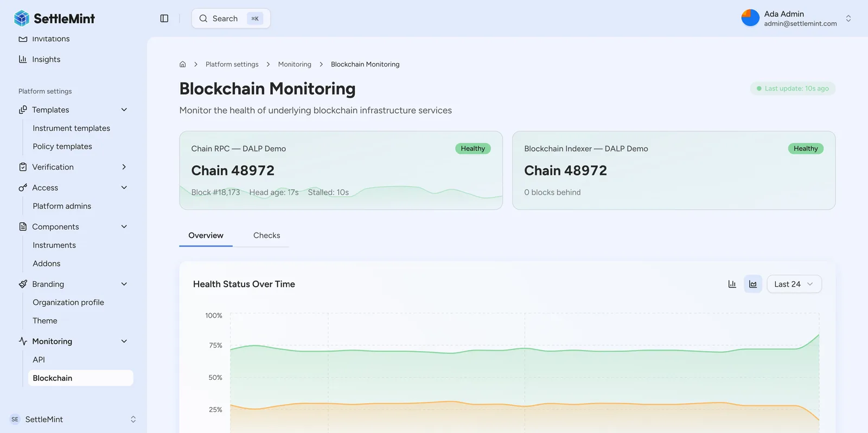The width and height of the screenshot is (868, 433).
Task: Click Ada Admin avatar picture
Action: click(750, 18)
